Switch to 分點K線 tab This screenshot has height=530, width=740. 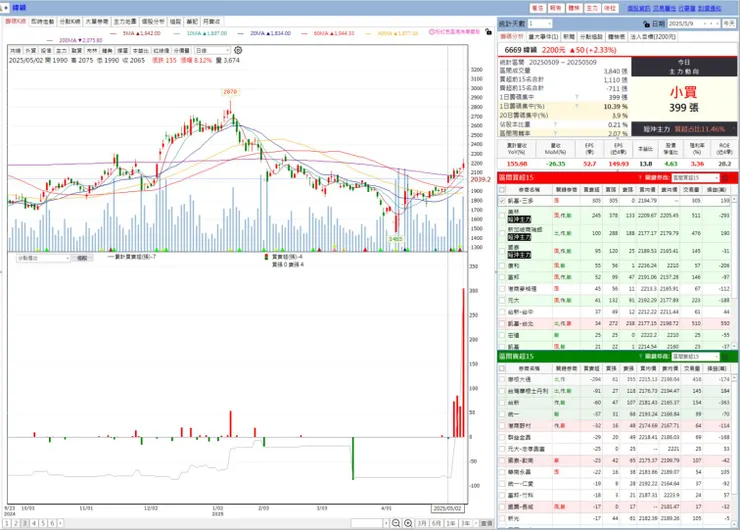pos(70,21)
